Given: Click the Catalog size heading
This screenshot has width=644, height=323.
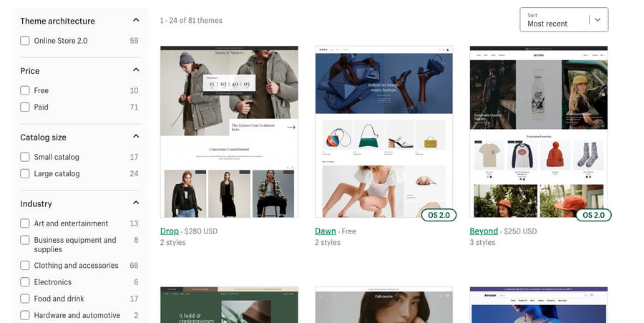Looking at the screenshot, I should pos(43,138).
